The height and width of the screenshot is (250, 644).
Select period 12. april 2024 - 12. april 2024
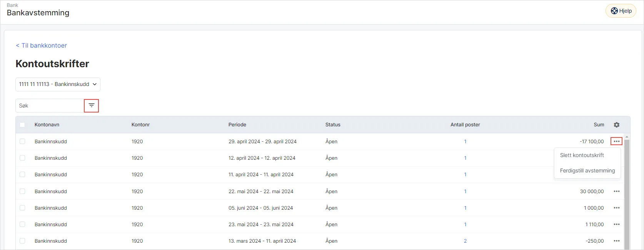(262, 158)
